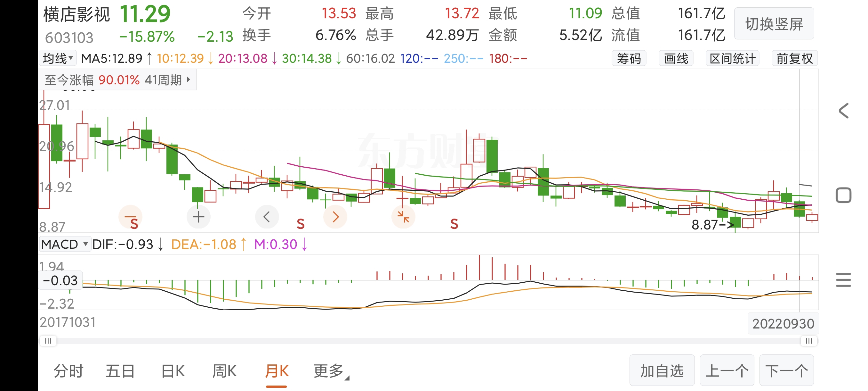Image resolution: width=868 pixels, height=391 pixels.
Task: Tap the left arrow chart pan icon
Action: click(267, 217)
